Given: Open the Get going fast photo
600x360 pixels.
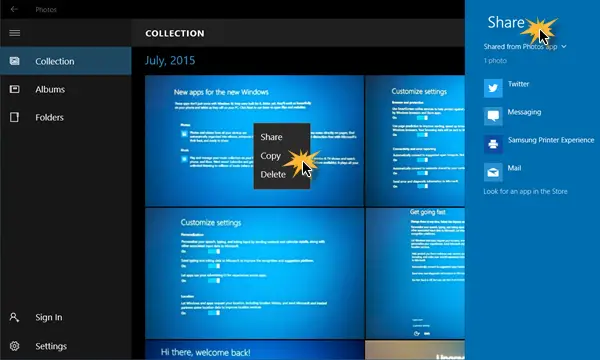Looking at the screenshot, I should click(415, 273).
